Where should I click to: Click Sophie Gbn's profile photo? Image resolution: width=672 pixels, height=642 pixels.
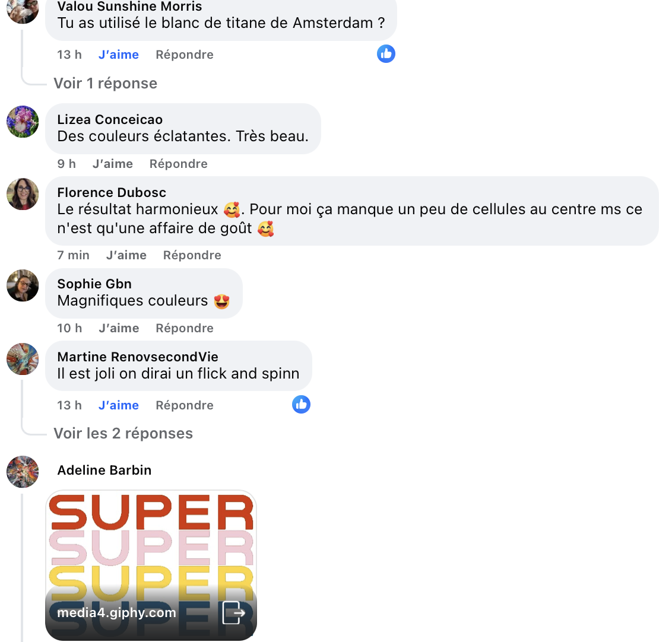point(23,285)
